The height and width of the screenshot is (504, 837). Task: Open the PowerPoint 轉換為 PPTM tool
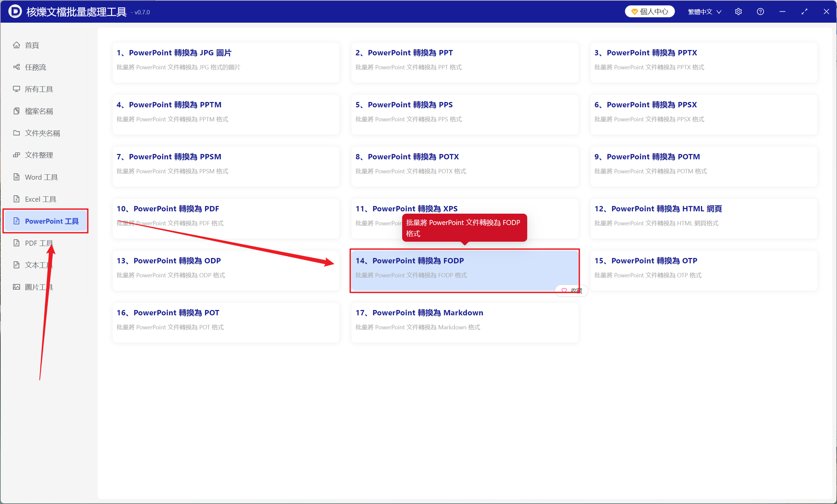(x=226, y=114)
